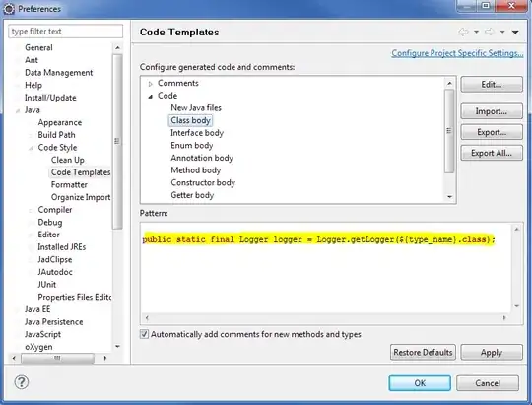Screen dimensions: 532x405
Task: Select Java EE category
Action: pos(37,309)
